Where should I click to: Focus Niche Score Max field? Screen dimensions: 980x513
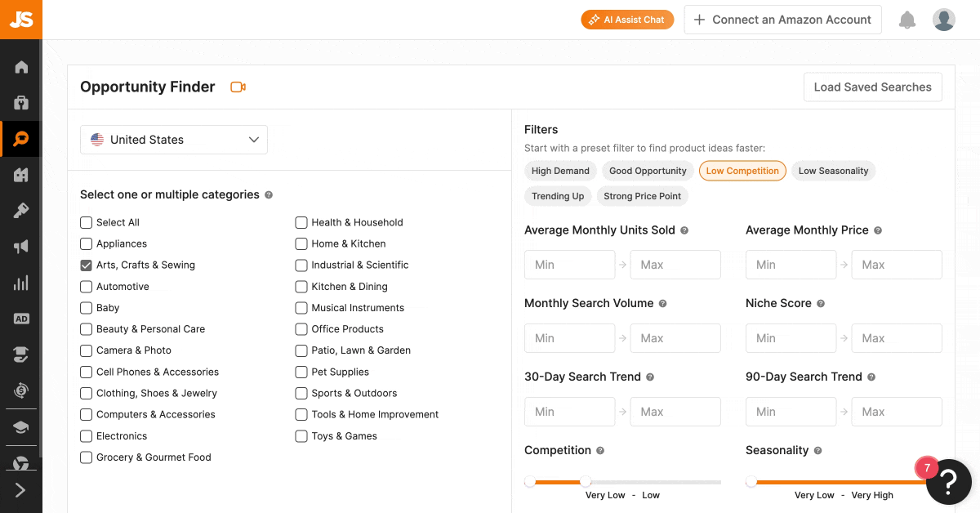(897, 338)
